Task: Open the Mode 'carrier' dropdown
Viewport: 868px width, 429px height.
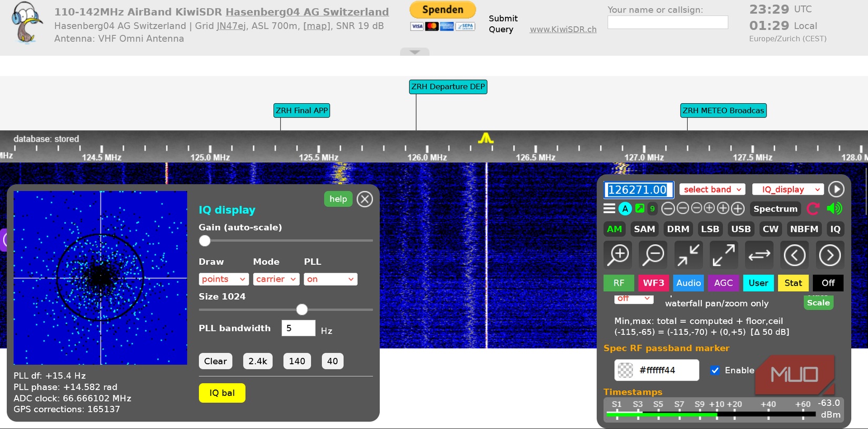Action: click(x=276, y=279)
